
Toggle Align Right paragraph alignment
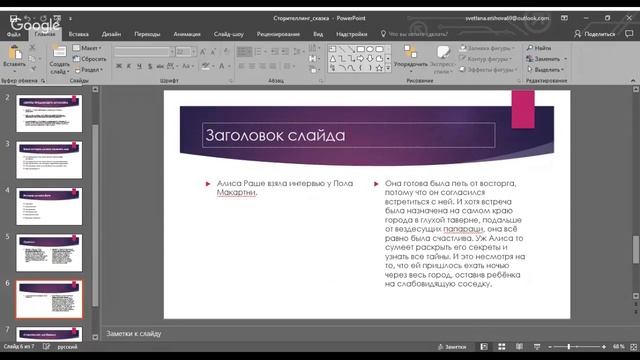pos(262,66)
